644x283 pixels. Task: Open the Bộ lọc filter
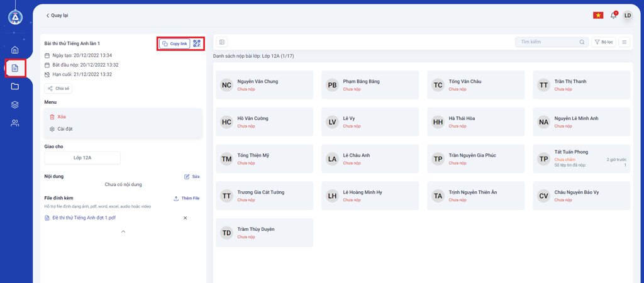click(x=604, y=42)
